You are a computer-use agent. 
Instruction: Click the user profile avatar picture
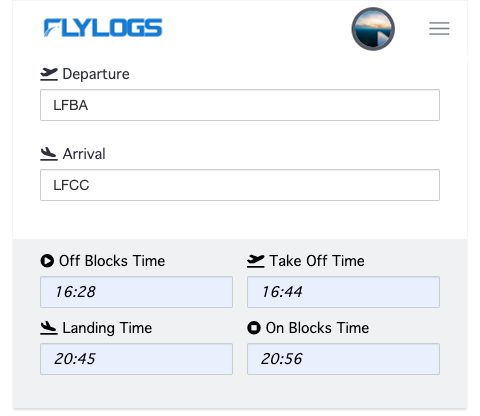(373, 29)
